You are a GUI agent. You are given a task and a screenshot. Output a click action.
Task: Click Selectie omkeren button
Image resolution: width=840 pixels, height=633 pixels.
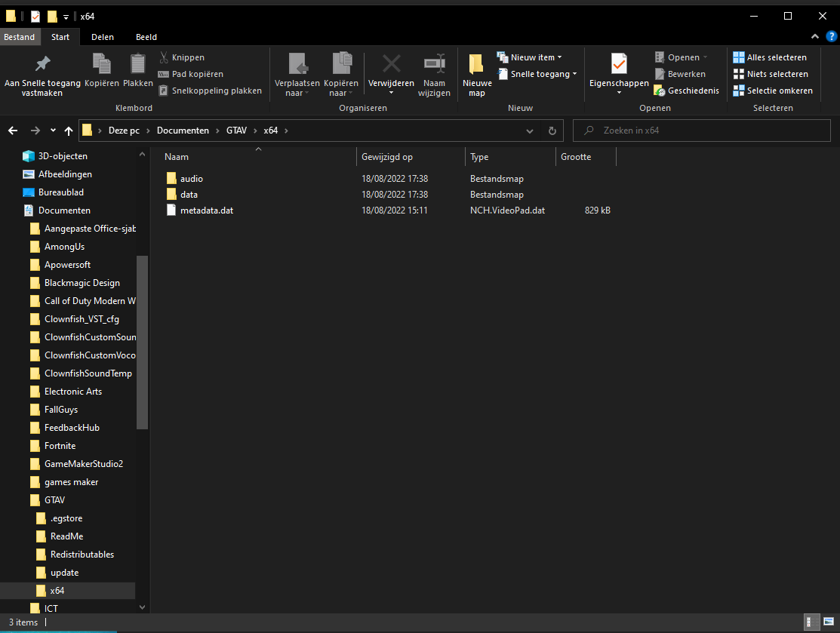pyautogui.click(x=773, y=91)
